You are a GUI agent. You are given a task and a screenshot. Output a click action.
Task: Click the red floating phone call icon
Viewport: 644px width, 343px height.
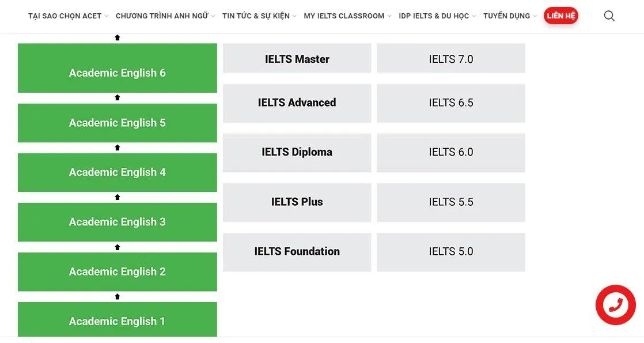(x=616, y=304)
